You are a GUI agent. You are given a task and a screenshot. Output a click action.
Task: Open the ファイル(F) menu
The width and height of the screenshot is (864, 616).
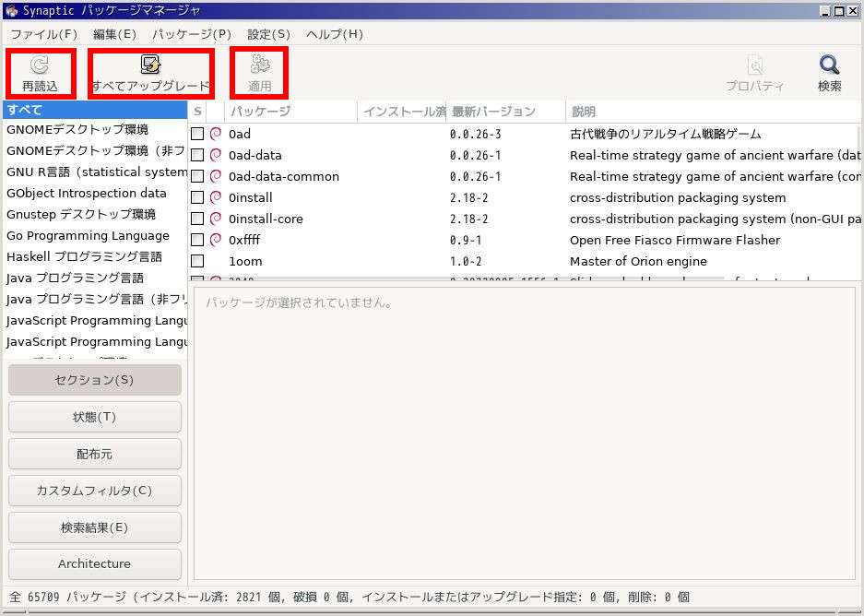click(44, 34)
